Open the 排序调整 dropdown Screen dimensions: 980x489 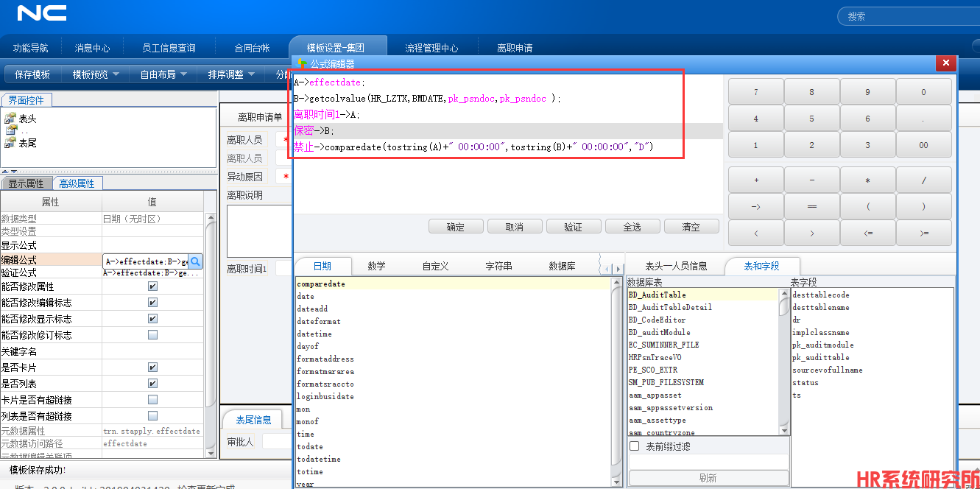pos(231,74)
